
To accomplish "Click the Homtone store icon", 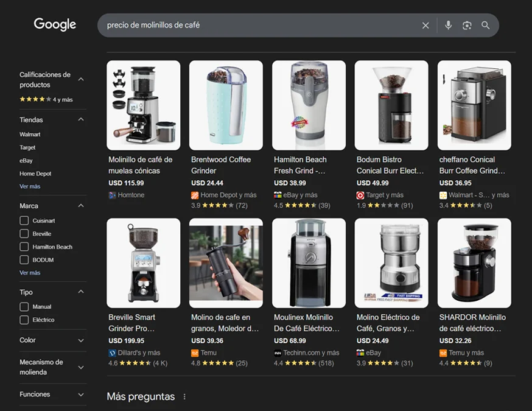I will pyautogui.click(x=113, y=195).
